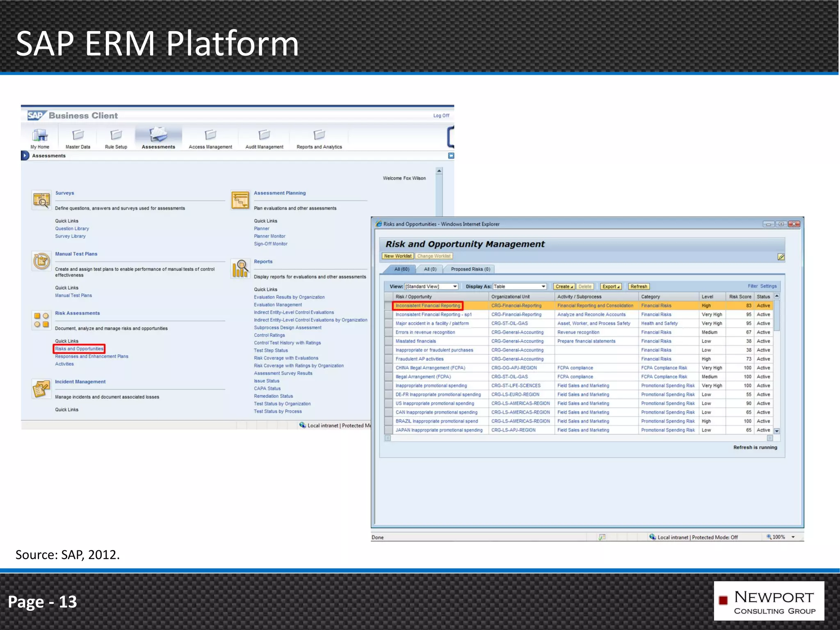Screen dimensions: 840x630
Task: Open the Inconsistent Financial Reporting risk link
Action: [x=428, y=306]
